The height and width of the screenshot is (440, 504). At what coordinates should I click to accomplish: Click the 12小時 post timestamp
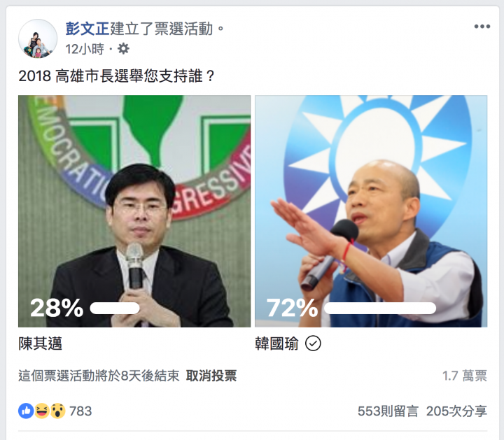pyautogui.click(x=85, y=49)
